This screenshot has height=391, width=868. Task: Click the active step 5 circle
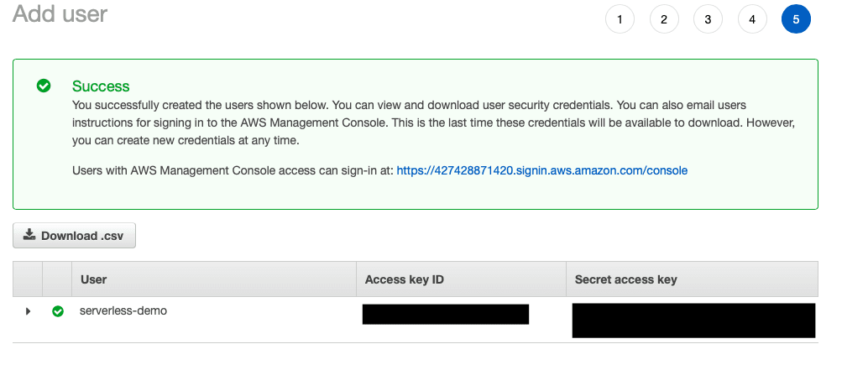796,19
